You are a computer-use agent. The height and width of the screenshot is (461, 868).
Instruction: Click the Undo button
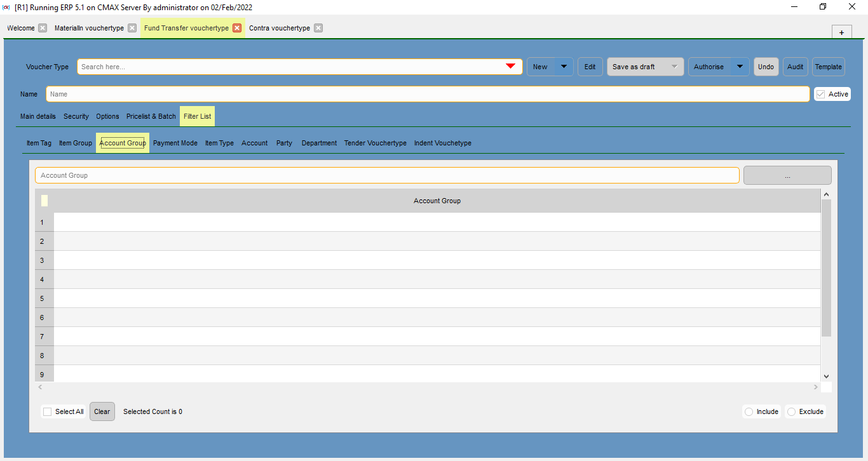[766, 67]
